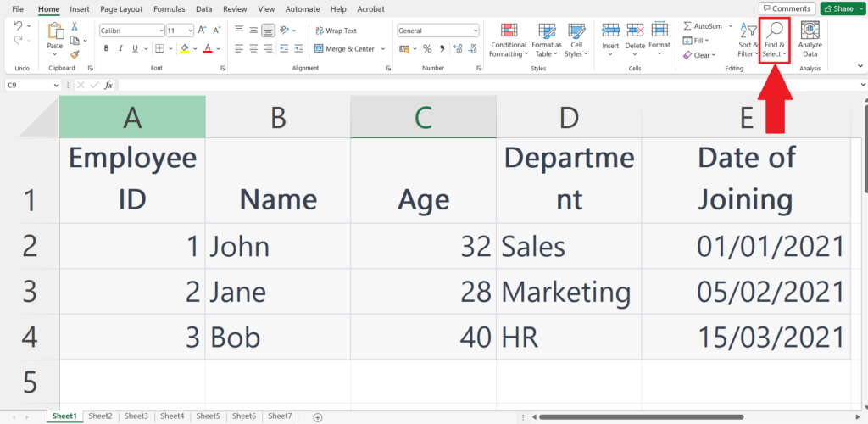
Task: Click the Orientation text angle icon
Action: click(x=285, y=31)
